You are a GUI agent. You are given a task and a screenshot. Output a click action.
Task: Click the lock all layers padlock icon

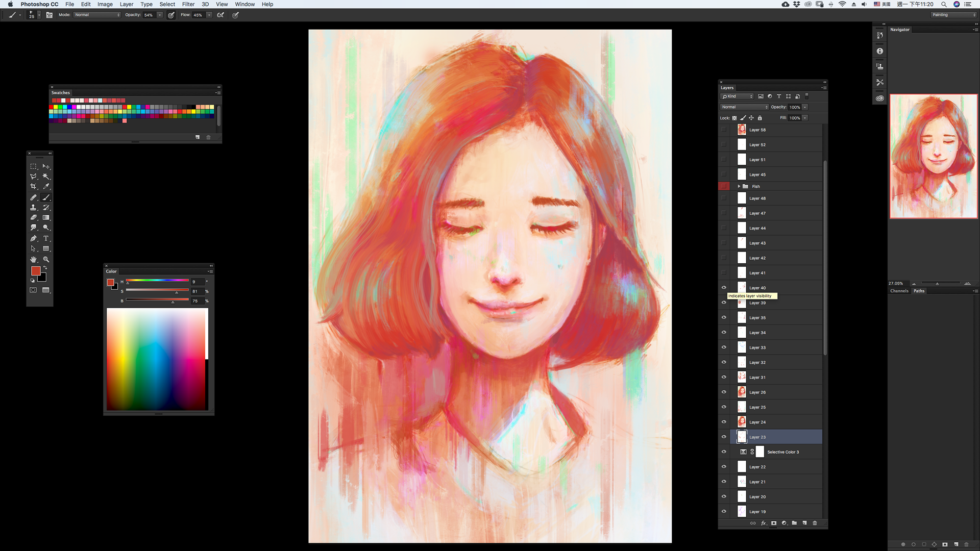(759, 118)
